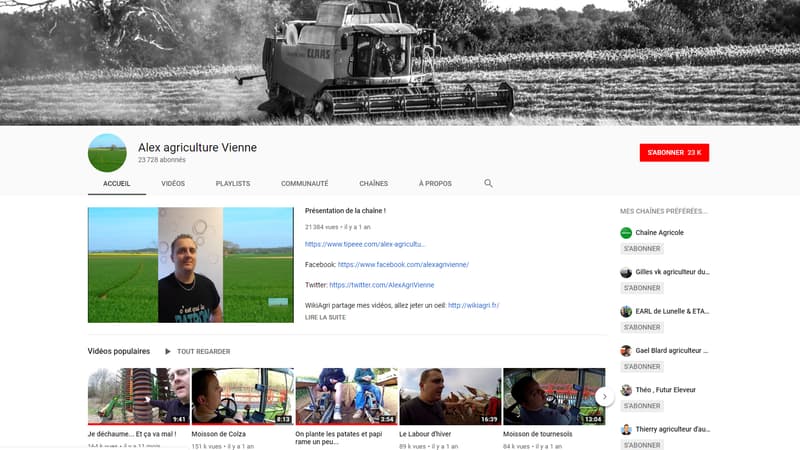The height and width of the screenshot is (450, 800).
Task: Switch to the Vidéos tab
Action: pos(173,184)
